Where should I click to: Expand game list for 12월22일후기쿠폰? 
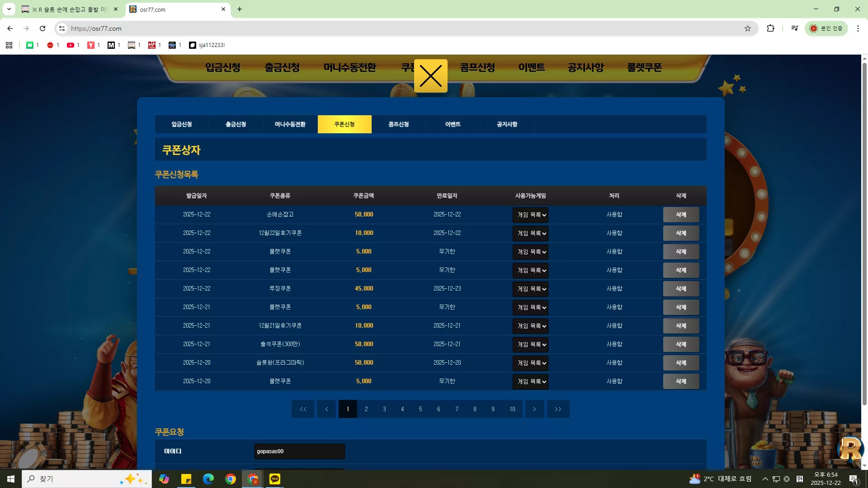tap(531, 234)
